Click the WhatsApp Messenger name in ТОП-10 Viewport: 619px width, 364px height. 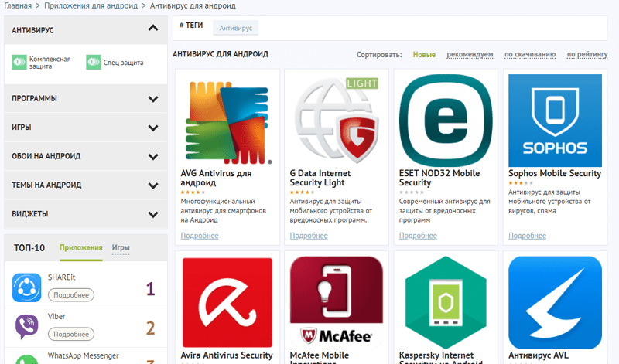84,355
